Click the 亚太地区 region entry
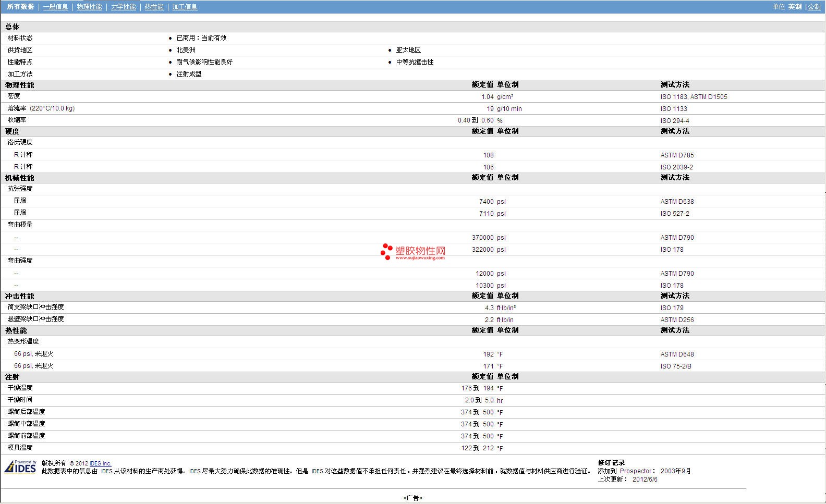 pyautogui.click(x=408, y=50)
